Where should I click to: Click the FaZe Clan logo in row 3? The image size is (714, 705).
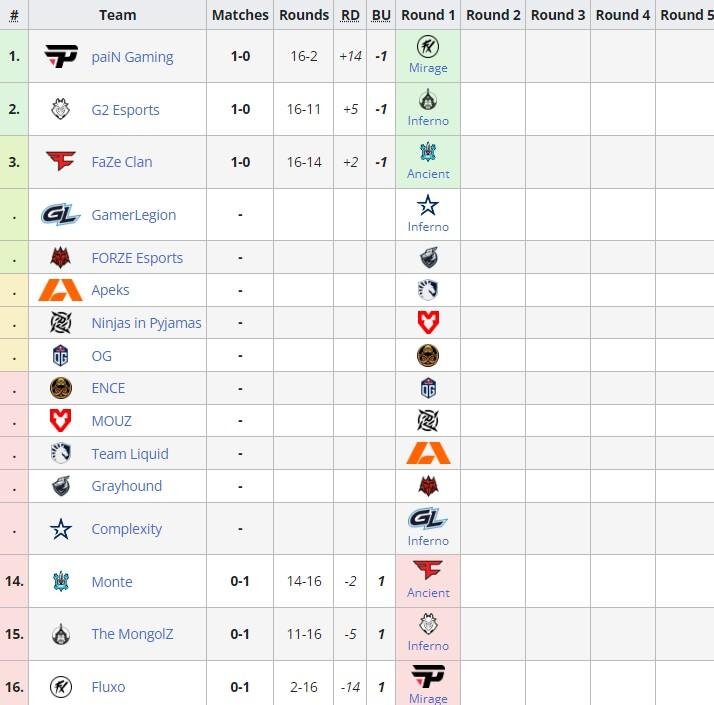(61, 161)
